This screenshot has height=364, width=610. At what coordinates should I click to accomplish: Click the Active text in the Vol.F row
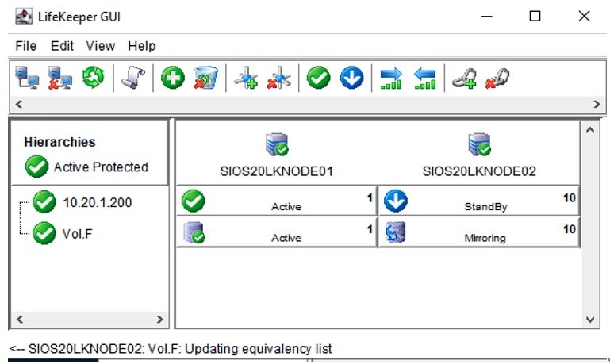286,238
